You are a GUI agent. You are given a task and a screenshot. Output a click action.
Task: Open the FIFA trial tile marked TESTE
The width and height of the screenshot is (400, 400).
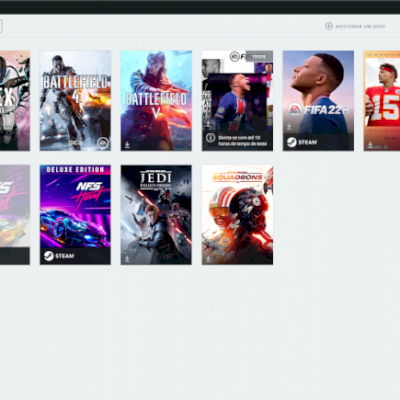[x=237, y=101]
